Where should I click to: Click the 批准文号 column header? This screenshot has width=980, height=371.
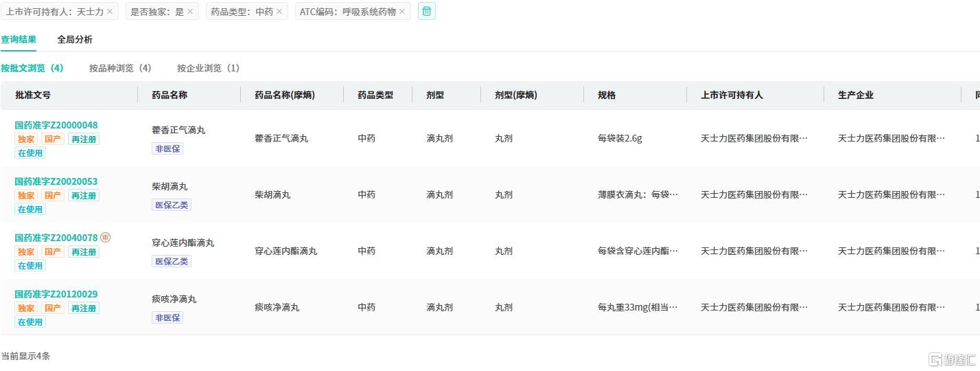pos(33,95)
